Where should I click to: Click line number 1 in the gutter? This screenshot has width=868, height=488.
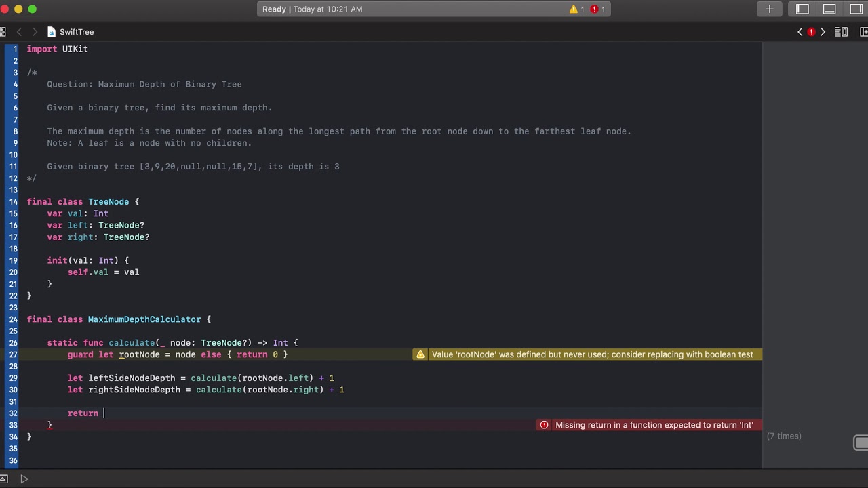(x=15, y=49)
